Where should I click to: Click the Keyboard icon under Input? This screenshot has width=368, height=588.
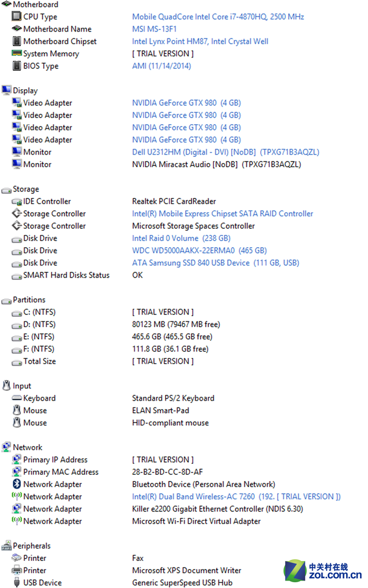point(17,398)
